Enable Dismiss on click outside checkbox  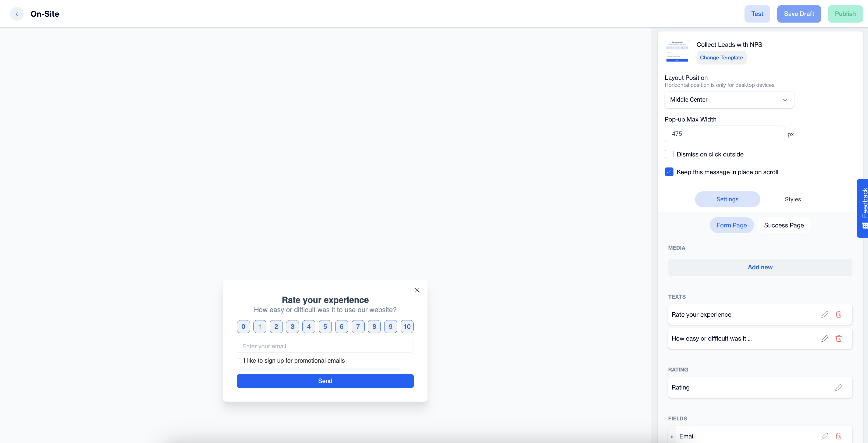(x=669, y=154)
